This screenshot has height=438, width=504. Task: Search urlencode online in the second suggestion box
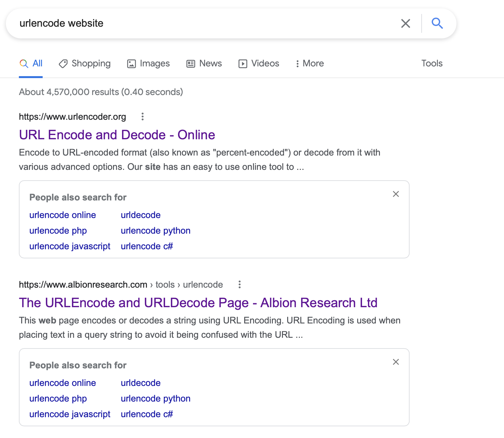tap(63, 383)
